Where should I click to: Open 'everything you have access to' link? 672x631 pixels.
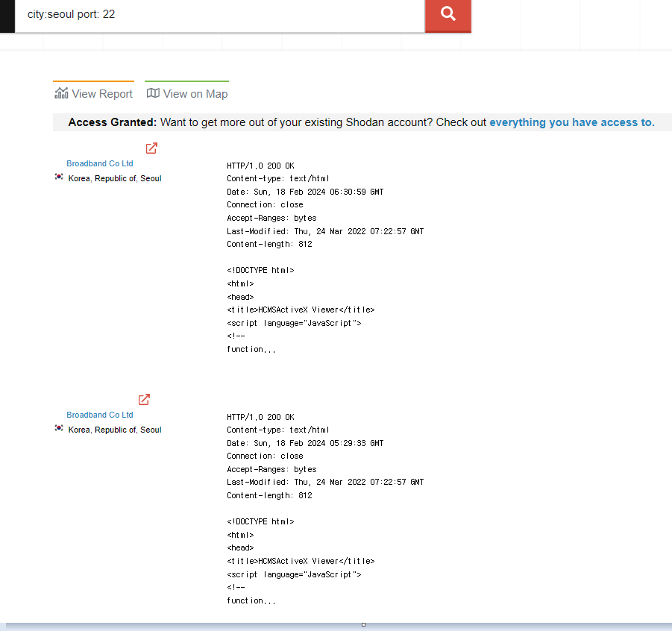point(572,122)
